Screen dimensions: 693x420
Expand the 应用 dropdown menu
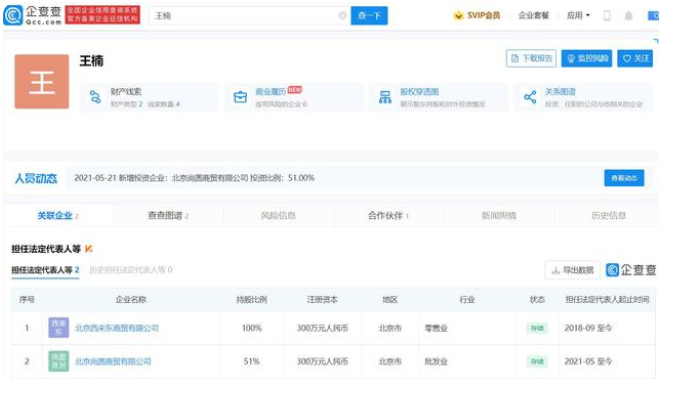(578, 15)
